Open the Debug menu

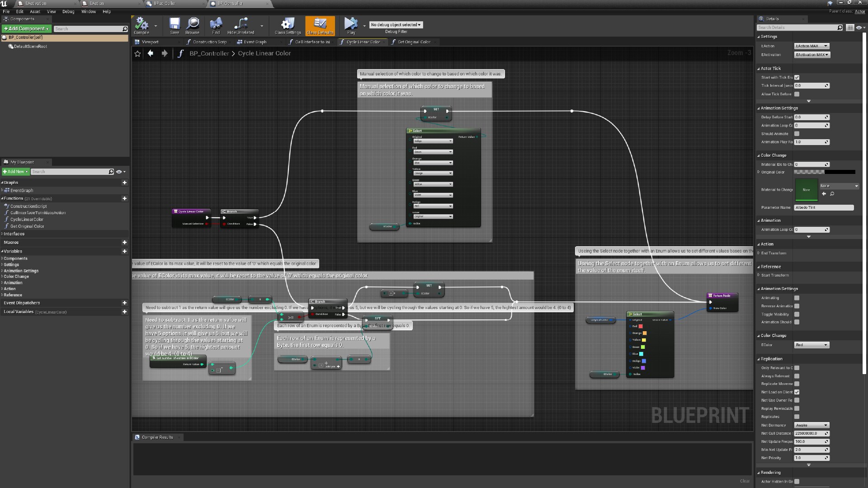[68, 11]
